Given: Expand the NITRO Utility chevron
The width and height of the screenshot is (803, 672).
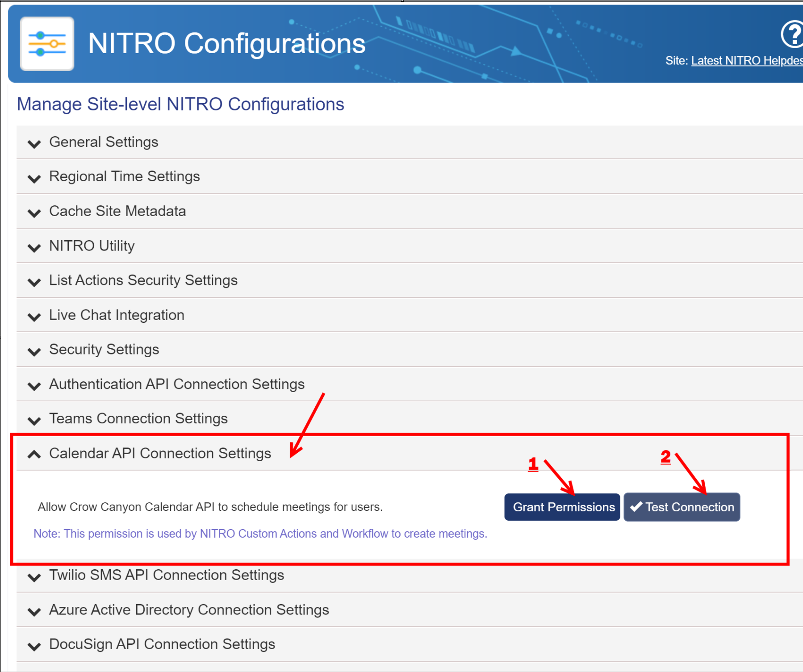Looking at the screenshot, I should tap(34, 248).
